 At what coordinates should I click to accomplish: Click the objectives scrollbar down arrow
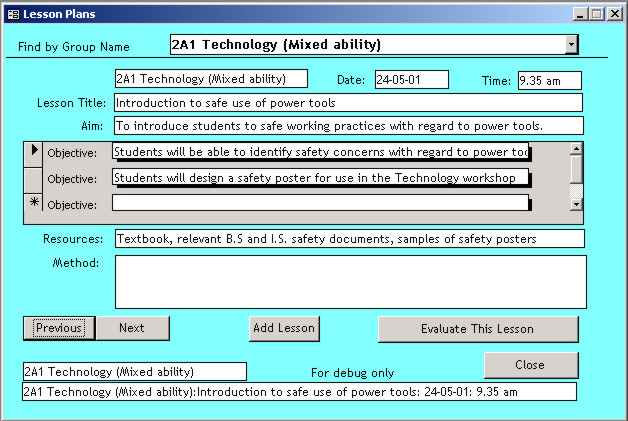[x=576, y=204]
